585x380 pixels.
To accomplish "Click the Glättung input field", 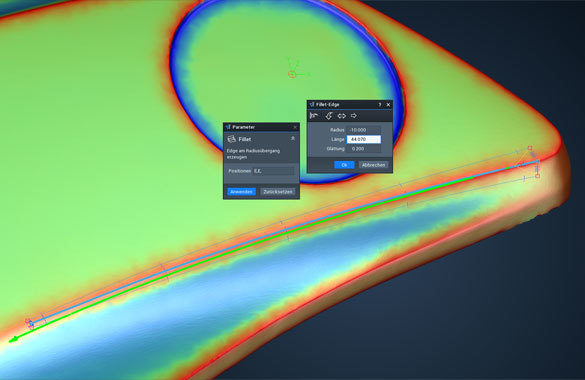I will pyautogui.click(x=364, y=148).
